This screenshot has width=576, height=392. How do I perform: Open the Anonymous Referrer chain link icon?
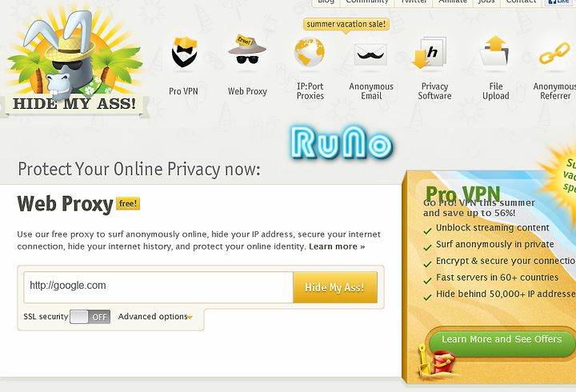[554, 54]
